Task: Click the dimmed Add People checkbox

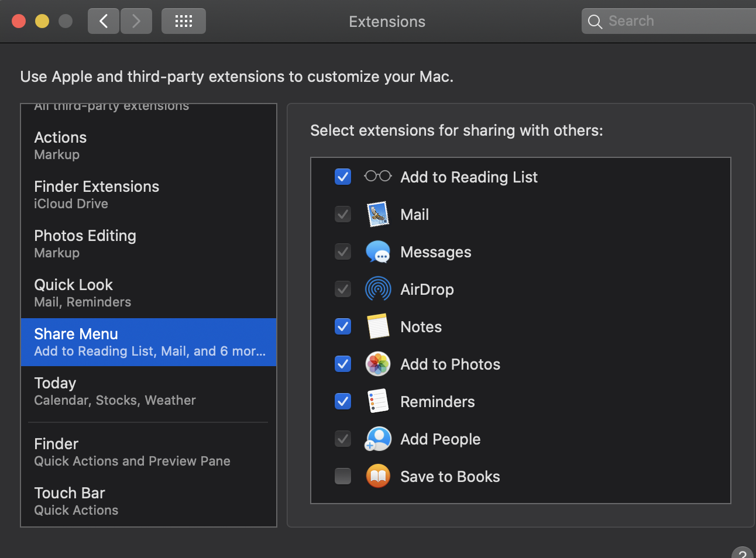Action: [343, 439]
